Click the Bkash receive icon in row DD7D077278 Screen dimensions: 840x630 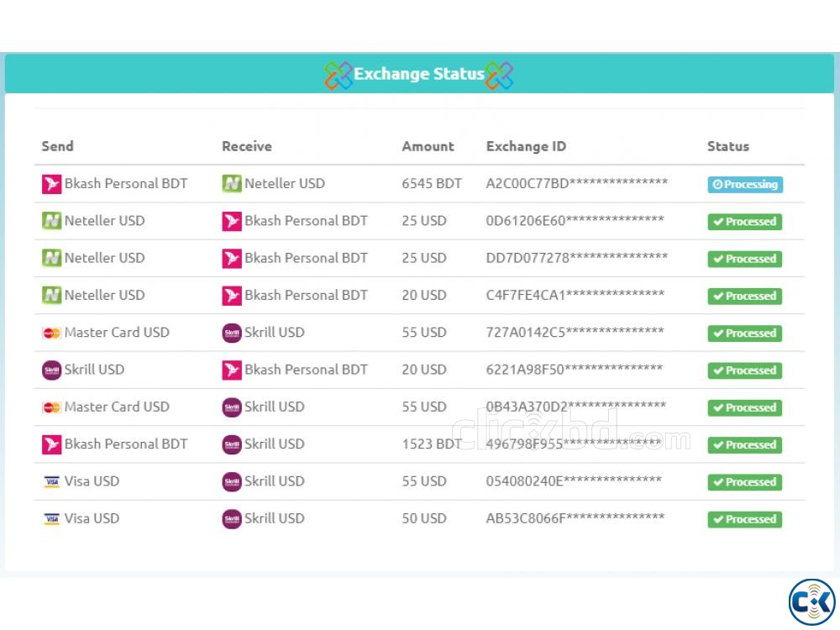(232, 258)
